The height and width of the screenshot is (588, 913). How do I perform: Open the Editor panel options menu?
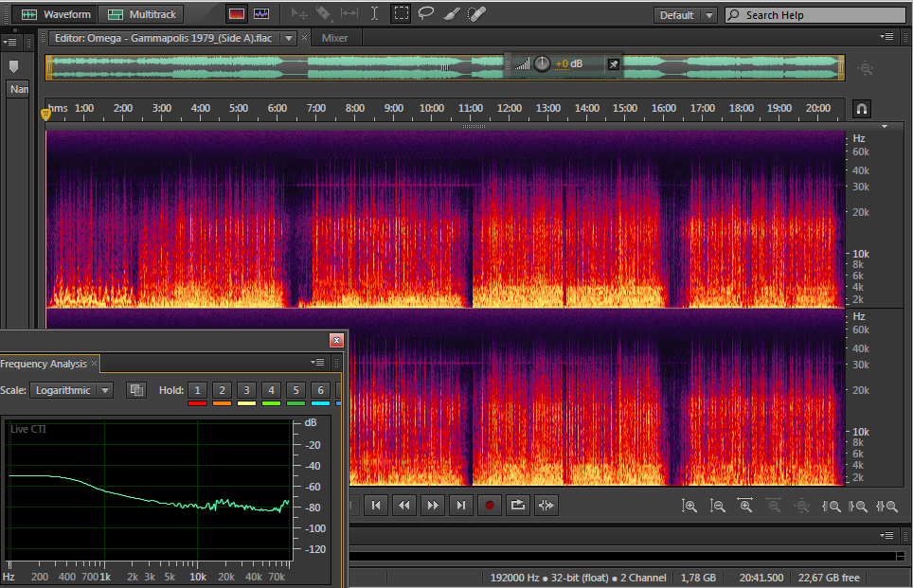click(886, 37)
